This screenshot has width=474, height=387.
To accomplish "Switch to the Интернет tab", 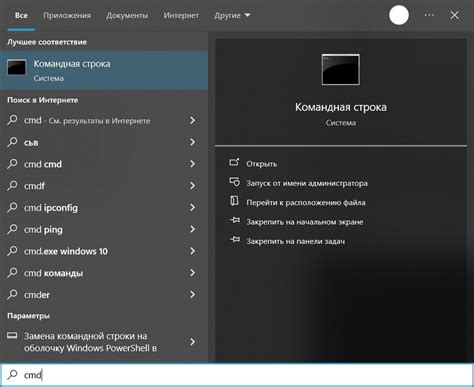I will (181, 15).
